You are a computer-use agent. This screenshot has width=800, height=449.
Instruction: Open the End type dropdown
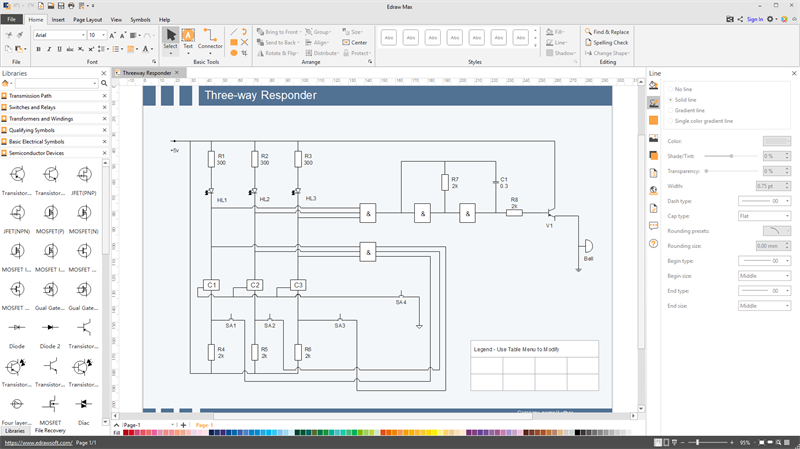tap(764, 291)
